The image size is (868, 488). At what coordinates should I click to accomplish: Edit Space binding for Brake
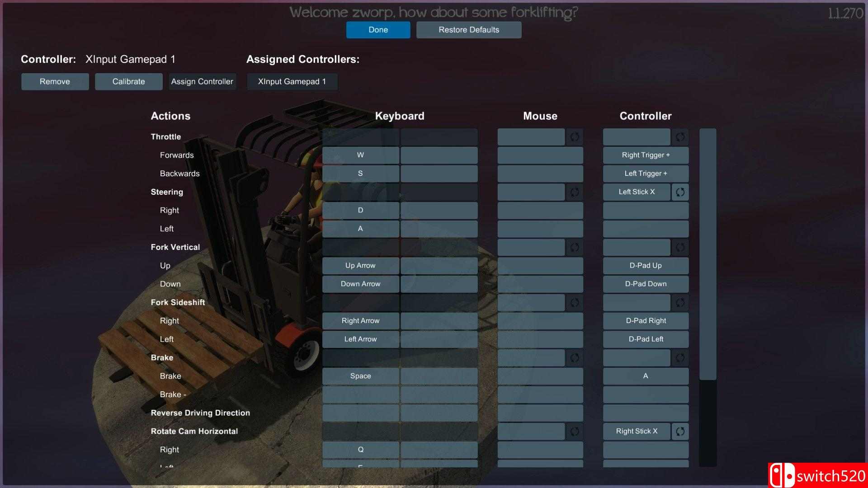tap(360, 376)
